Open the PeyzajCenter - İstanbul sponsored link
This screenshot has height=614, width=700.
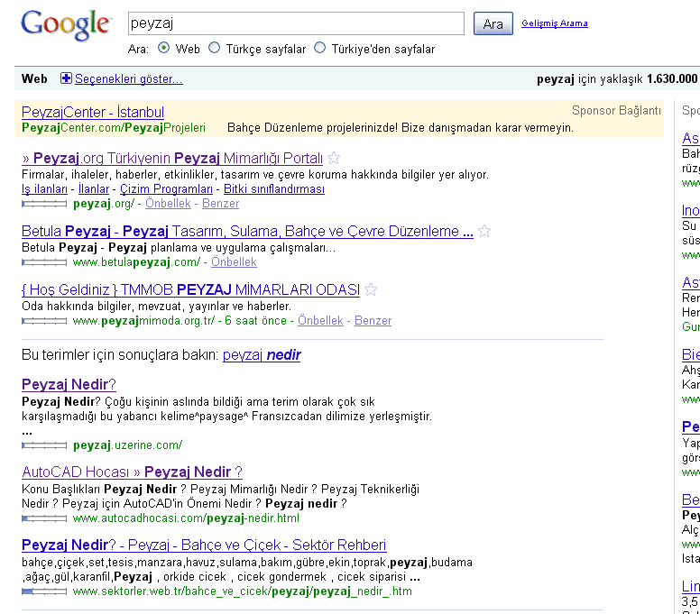point(93,112)
